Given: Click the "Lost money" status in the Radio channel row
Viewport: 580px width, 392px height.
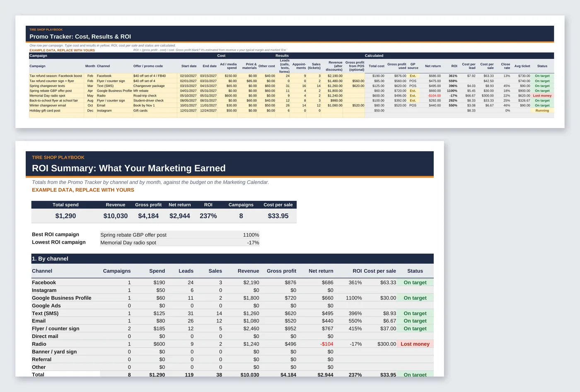Looking at the screenshot, I should point(415,344).
